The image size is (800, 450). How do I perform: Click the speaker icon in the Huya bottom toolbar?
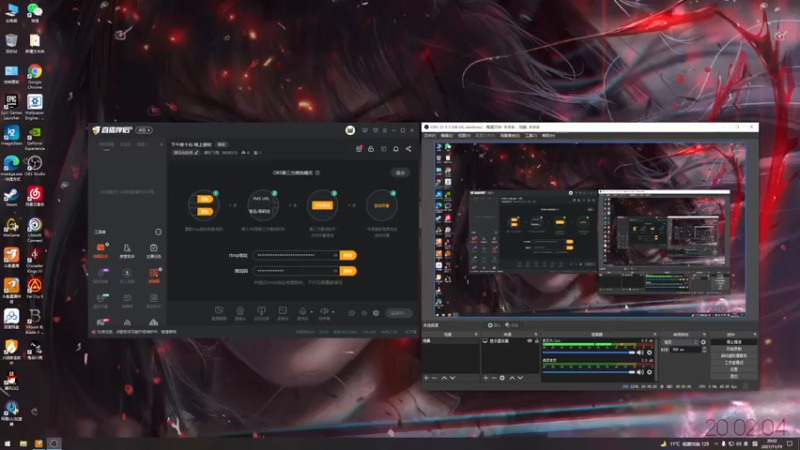coord(324,311)
